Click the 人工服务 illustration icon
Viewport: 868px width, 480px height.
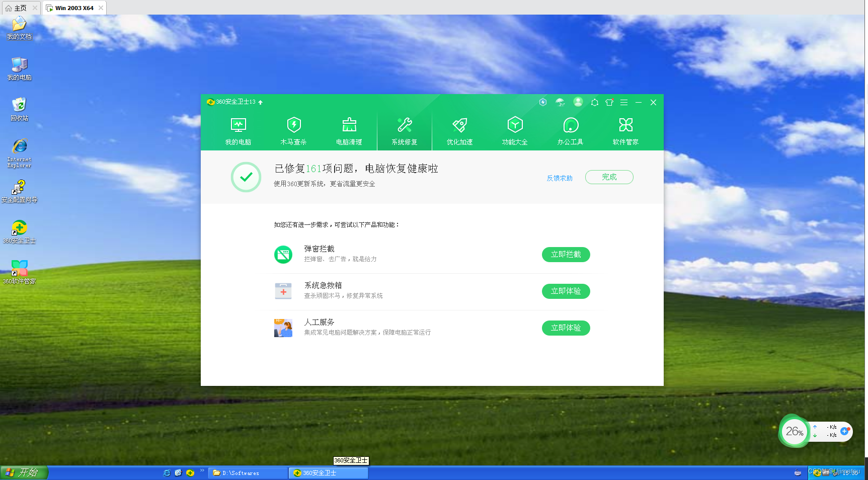283,328
